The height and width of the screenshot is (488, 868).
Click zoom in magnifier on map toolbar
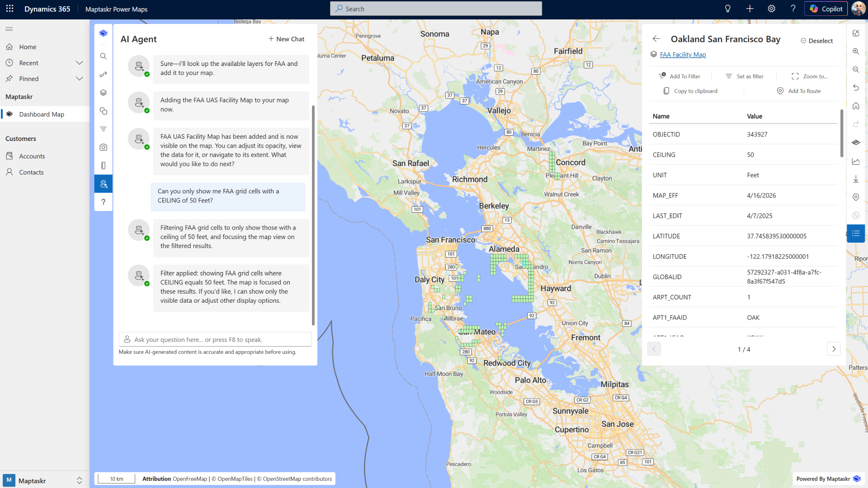tap(856, 52)
